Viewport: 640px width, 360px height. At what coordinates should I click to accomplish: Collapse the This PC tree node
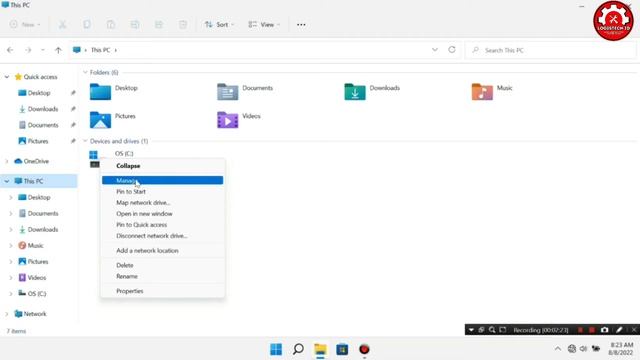(7, 181)
